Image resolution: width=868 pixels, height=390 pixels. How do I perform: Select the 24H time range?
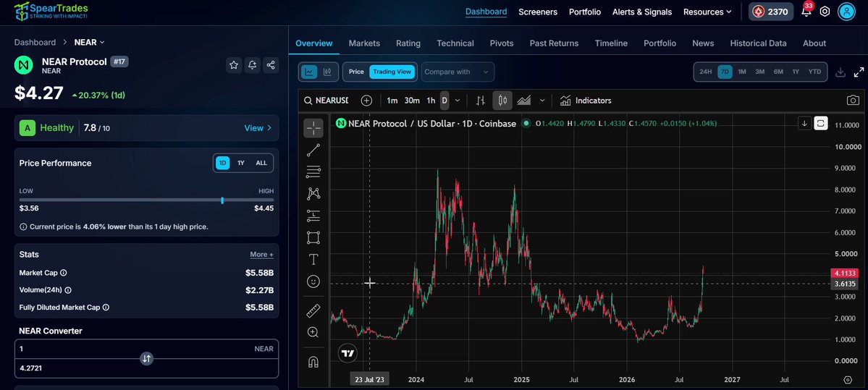705,72
